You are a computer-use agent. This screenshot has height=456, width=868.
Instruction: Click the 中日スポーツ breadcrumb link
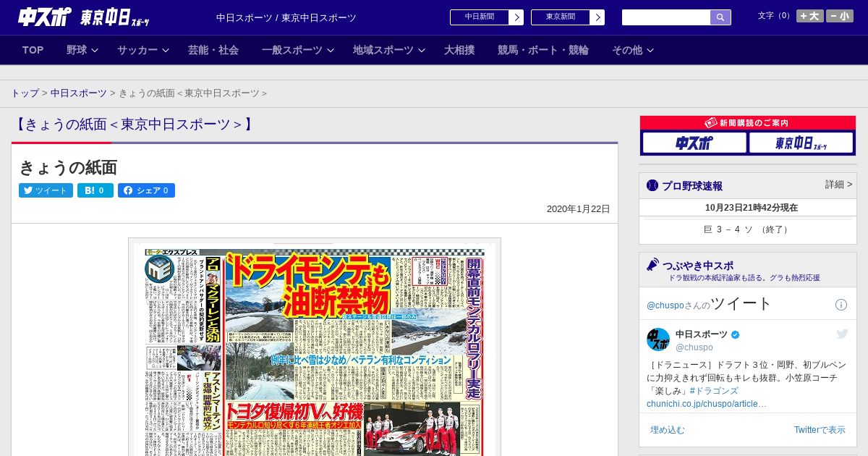(x=79, y=93)
